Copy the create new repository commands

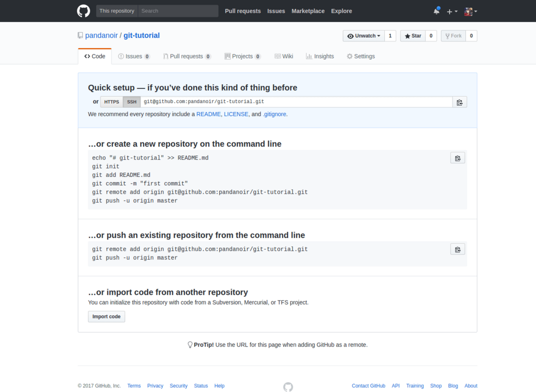pyautogui.click(x=457, y=158)
